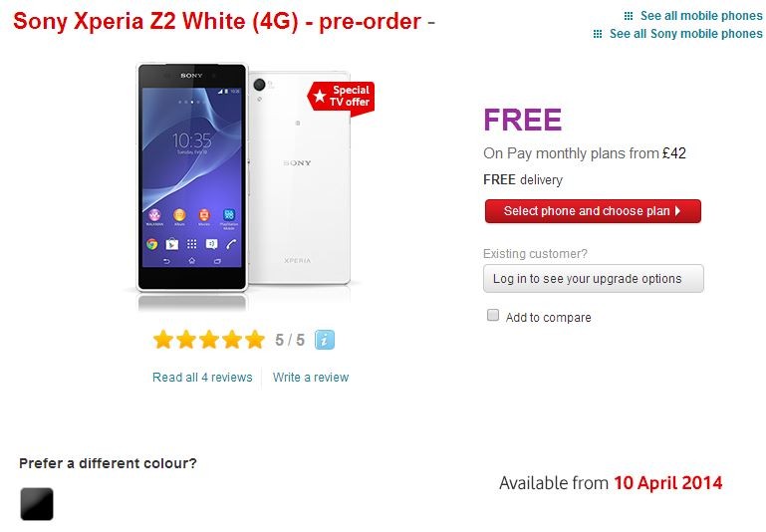The width and height of the screenshot is (766, 532).
Task: Click the arrow on Select phone button
Action: pos(678,211)
